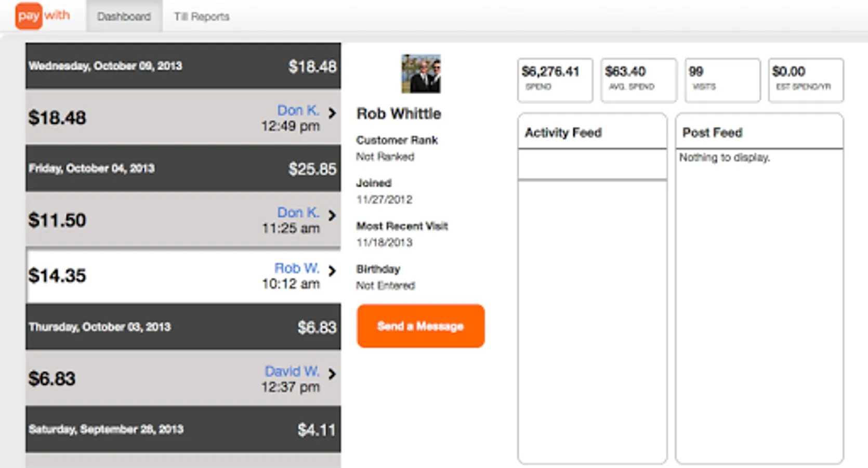
Task: Select the $6,276.41 Spend stat box
Action: pos(555,80)
